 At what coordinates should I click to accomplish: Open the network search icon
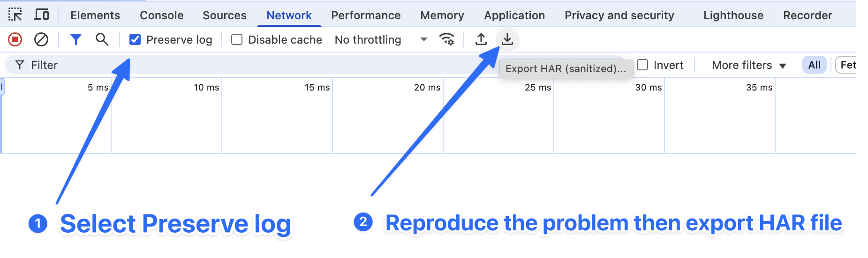102,40
